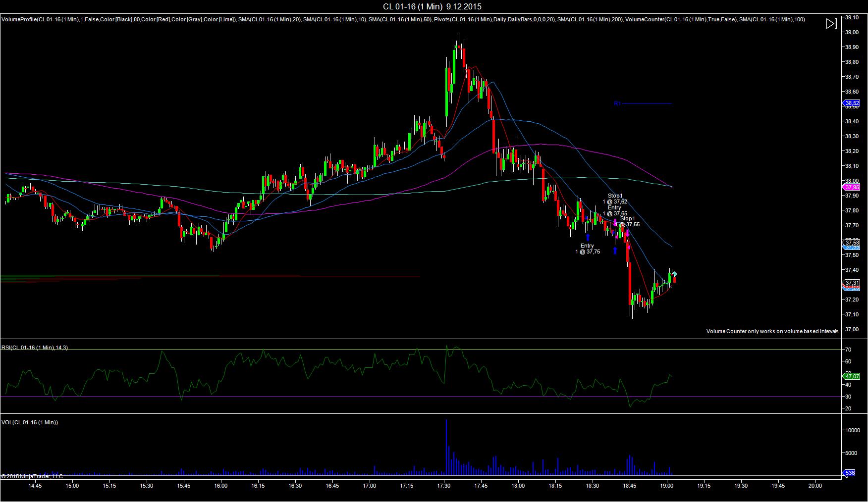Click the 10000 volume scale label

pos(852,431)
